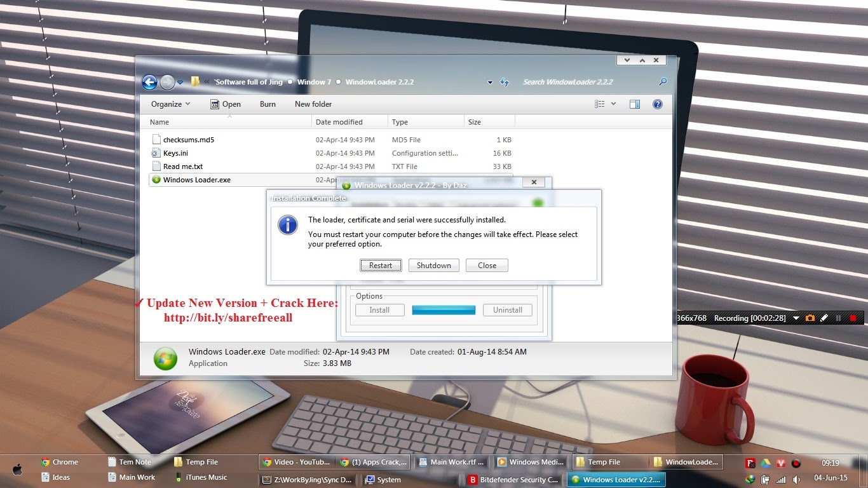Screen dimensions: 868x488
Task: Change the view using the view icon
Action: click(x=600, y=104)
